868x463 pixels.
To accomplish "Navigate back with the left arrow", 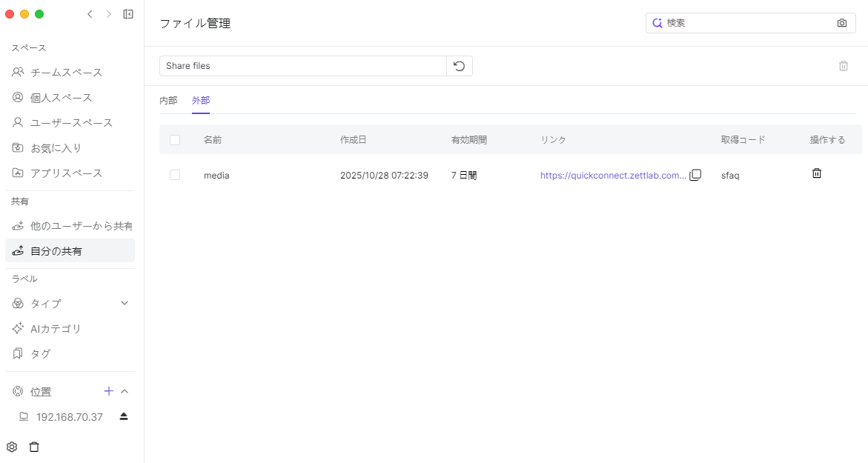I will (x=90, y=14).
